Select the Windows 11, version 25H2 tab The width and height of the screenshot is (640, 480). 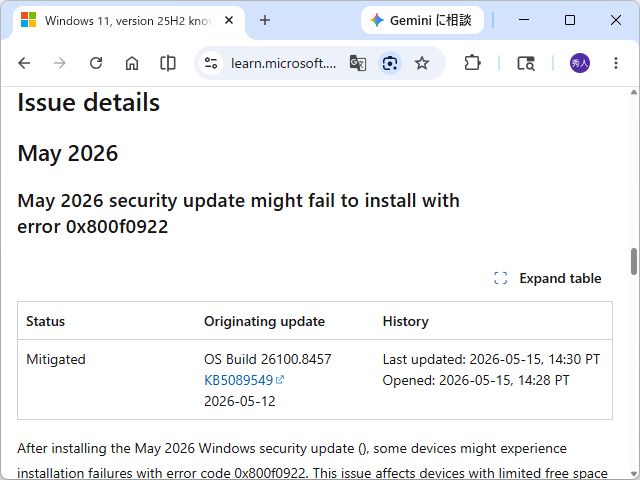pyautogui.click(x=129, y=21)
